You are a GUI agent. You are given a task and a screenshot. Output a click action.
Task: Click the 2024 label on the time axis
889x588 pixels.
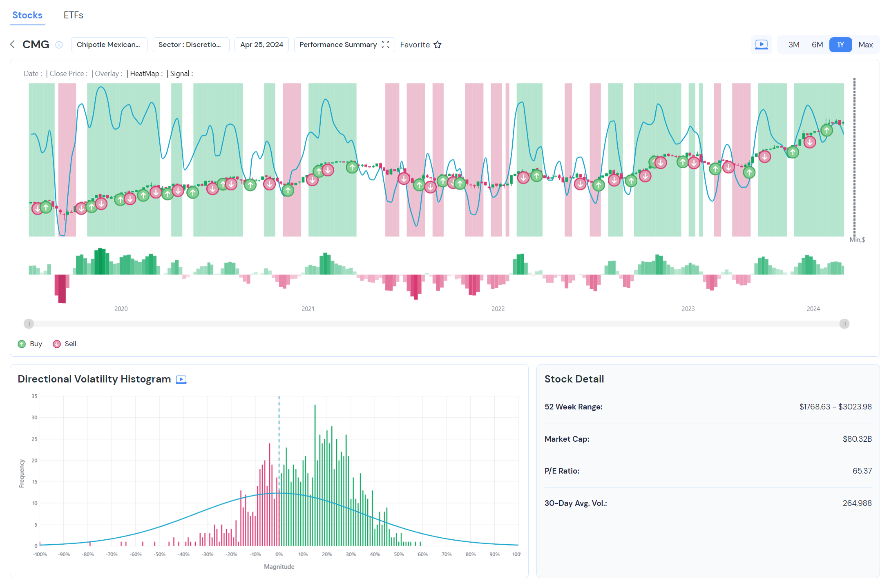(x=813, y=309)
